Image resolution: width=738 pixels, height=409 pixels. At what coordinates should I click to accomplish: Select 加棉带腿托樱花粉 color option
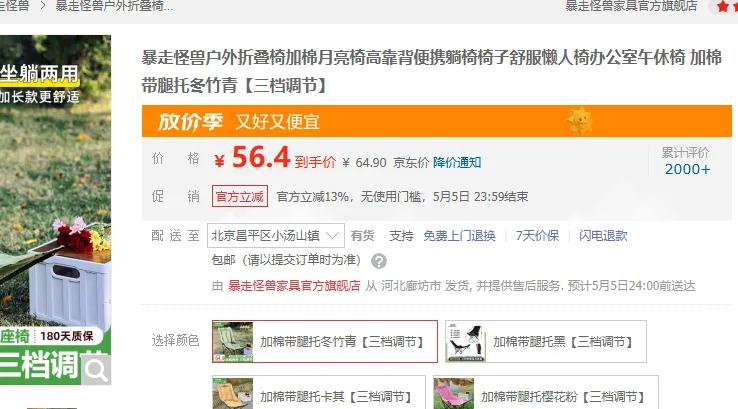point(546,393)
